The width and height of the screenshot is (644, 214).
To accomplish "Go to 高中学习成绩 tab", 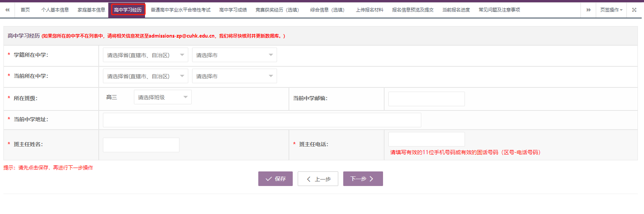I will click(233, 10).
